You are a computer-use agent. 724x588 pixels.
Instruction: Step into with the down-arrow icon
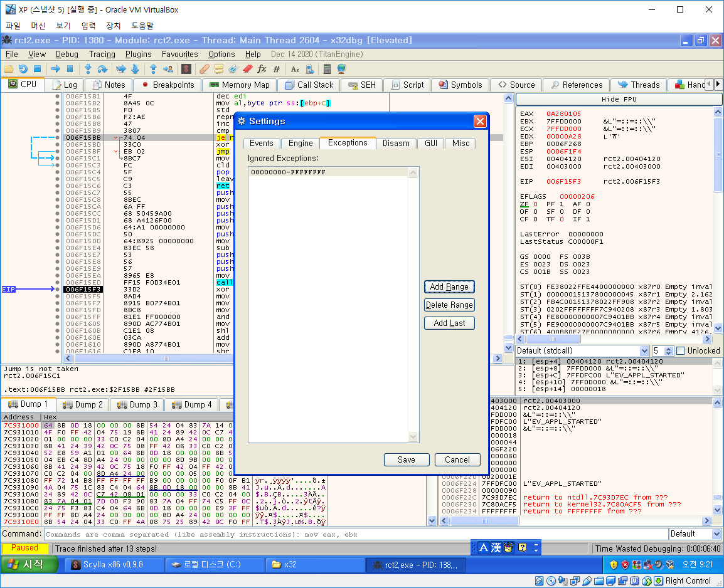point(88,69)
